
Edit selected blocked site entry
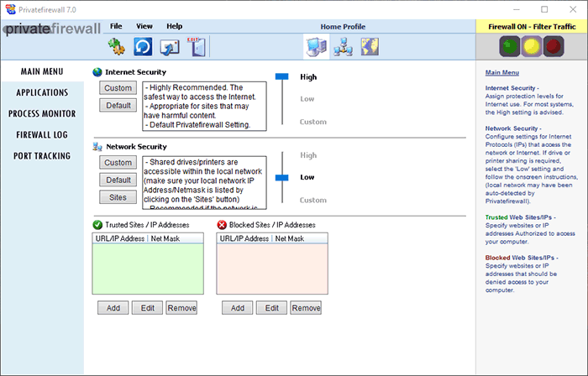pyautogui.click(x=272, y=308)
